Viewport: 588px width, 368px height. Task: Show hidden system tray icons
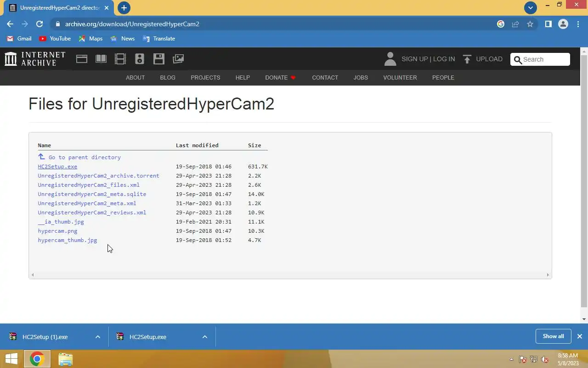(x=511, y=360)
